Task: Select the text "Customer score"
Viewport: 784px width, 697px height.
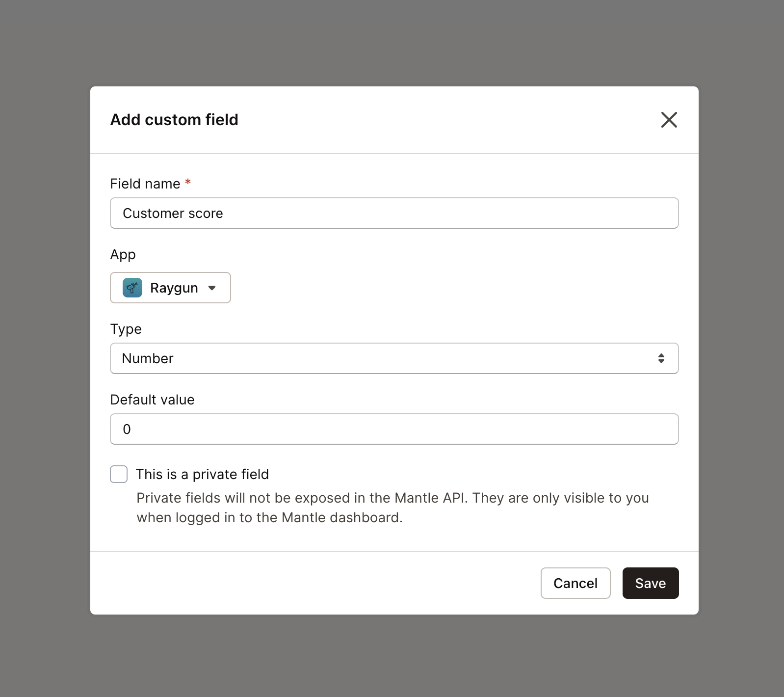Action: pyautogui.click(x=173, y=213)
